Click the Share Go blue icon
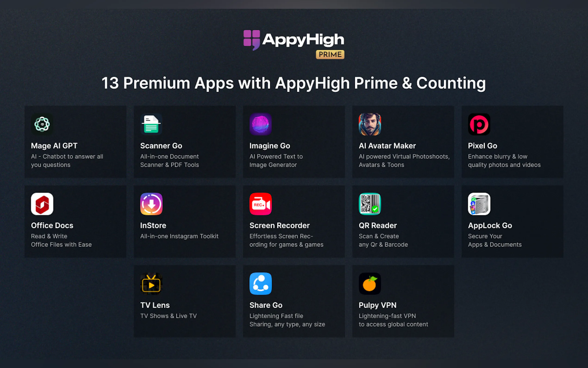 coord(261,284)
